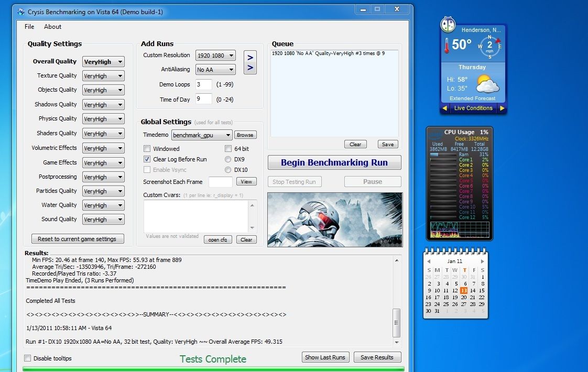This screenshot has width=588, height=372.
Task: Open the Texture Quality dropdown
Action: (x=103, y=76)
